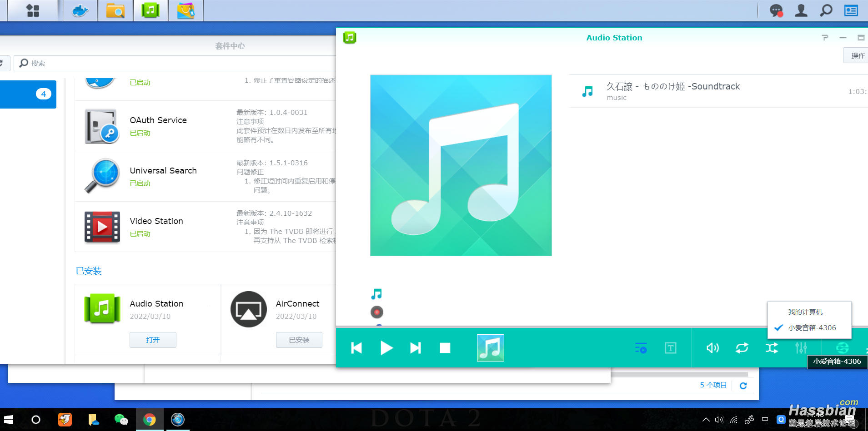Open Package Center shopping bag icon
This screenshot has width=868, height=431.
(186, 10)
